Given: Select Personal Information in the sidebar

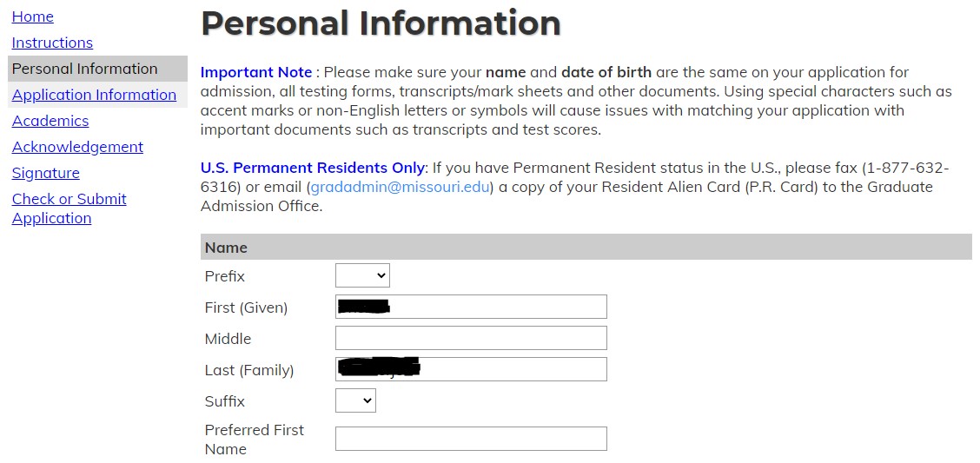Looking at the screenshot, I should tap(85, 69).
